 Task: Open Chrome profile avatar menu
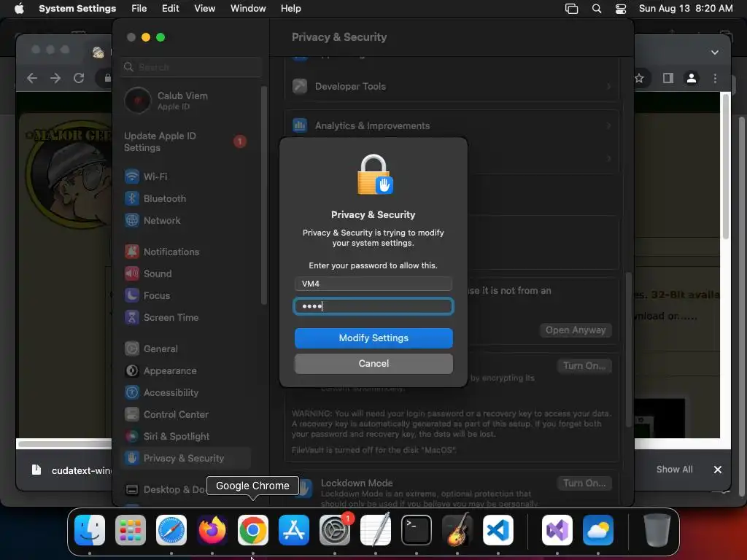692,78
